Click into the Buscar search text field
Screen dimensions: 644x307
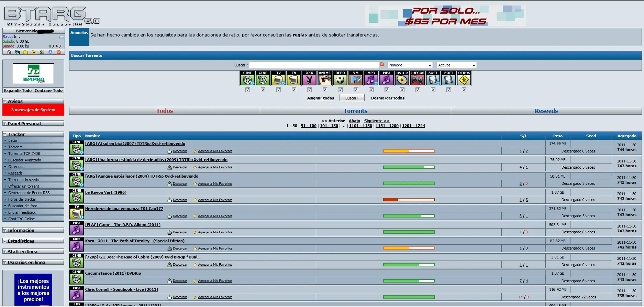[314, 65]
